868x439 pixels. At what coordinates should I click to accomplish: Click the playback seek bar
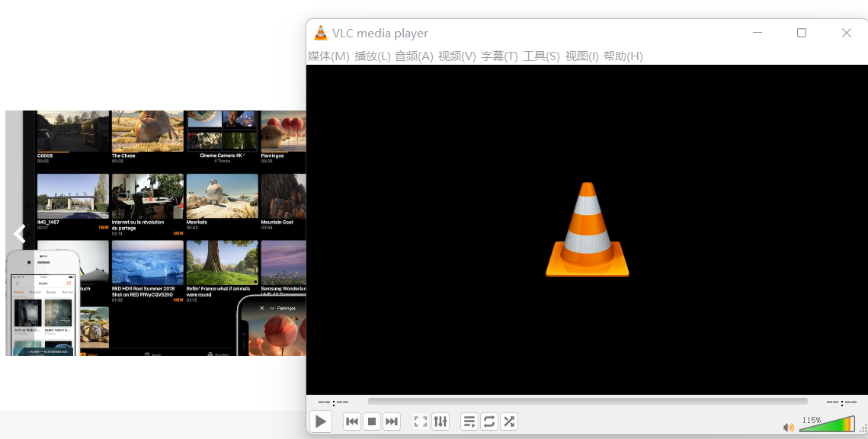(x=588, y=402)
